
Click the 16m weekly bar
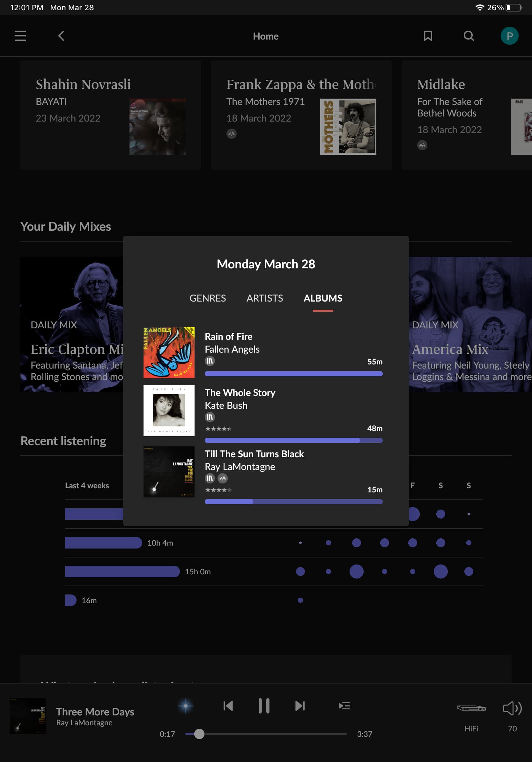tap(70, 600)
